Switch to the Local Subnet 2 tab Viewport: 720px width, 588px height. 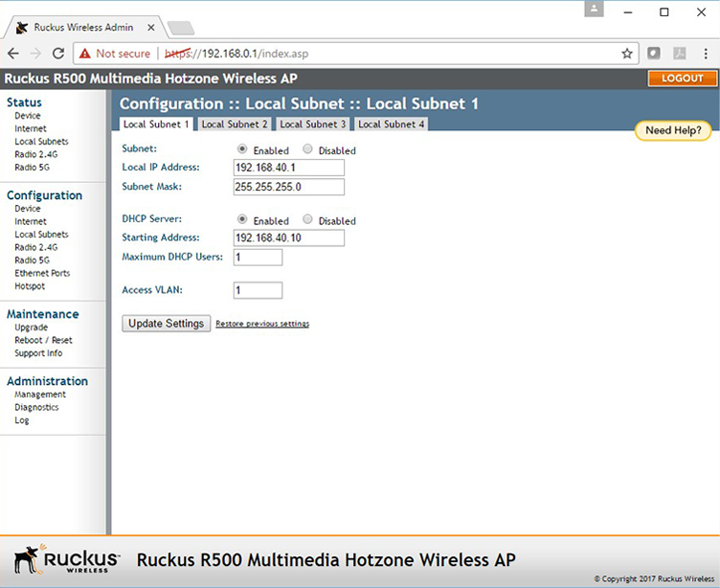(x=235, y=124)
